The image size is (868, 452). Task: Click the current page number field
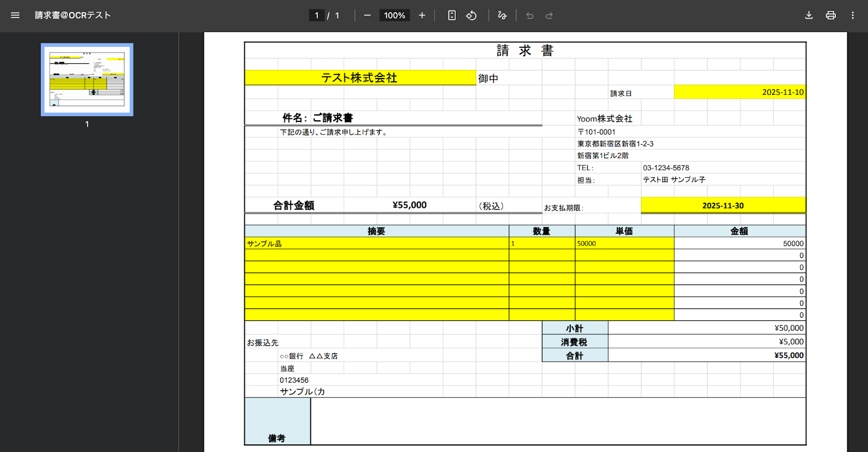pos(317,15)
